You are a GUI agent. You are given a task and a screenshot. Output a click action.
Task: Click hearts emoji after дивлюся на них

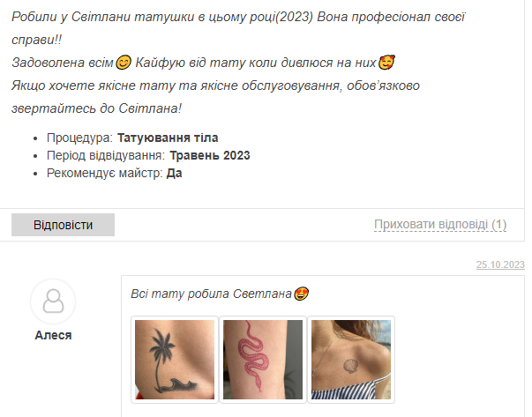[386, 63]
